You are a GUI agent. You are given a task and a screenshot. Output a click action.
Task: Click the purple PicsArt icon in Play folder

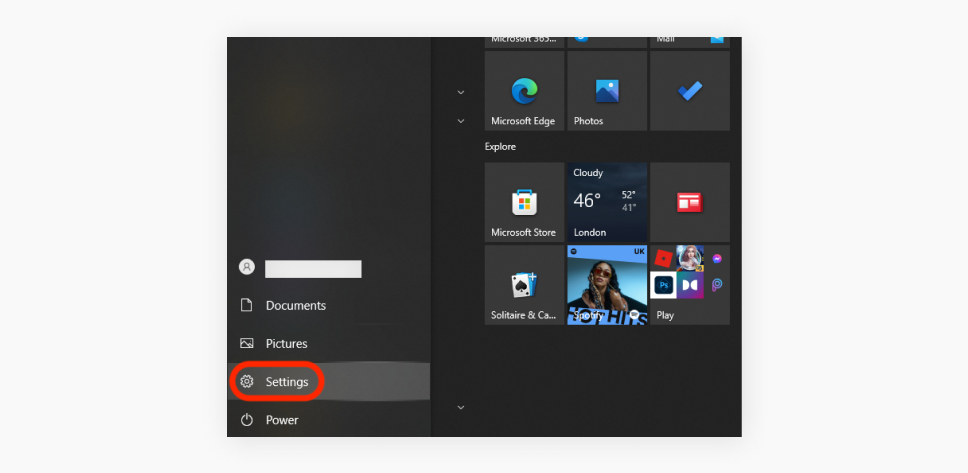[717, 285]
